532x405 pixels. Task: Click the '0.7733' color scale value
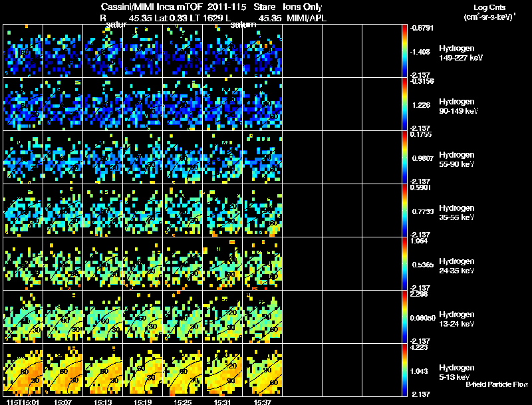[423, 211]
